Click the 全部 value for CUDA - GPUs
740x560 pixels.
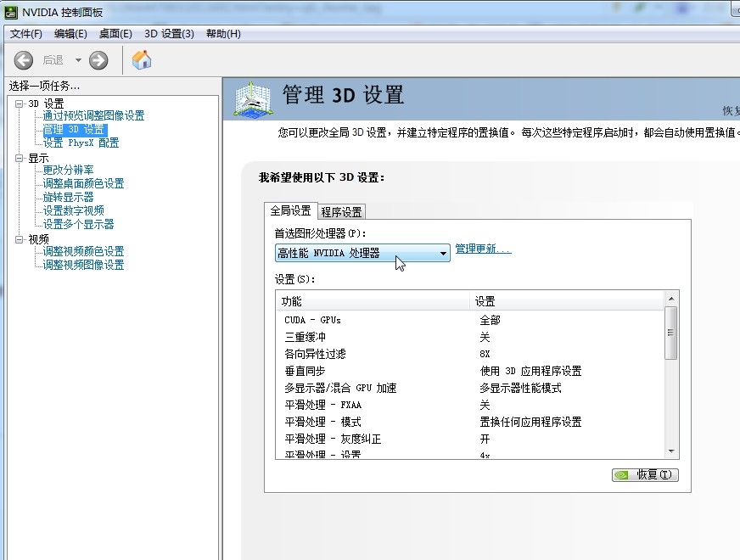[490, 320]
